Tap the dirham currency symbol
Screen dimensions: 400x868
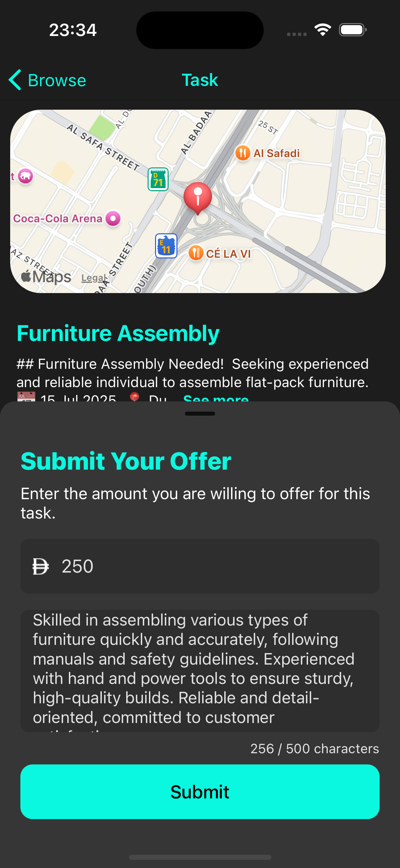(41, 566)
